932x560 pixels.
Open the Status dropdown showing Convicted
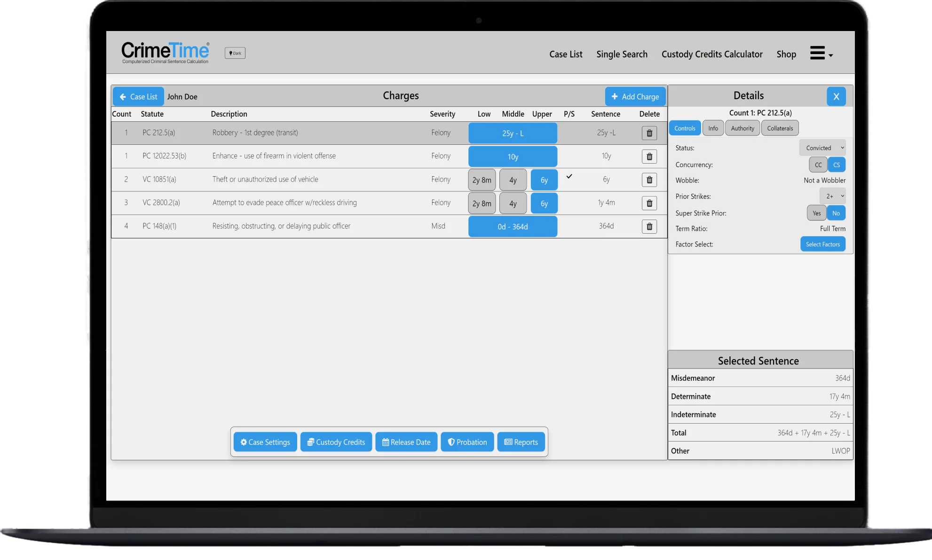(x=822, y=148)
